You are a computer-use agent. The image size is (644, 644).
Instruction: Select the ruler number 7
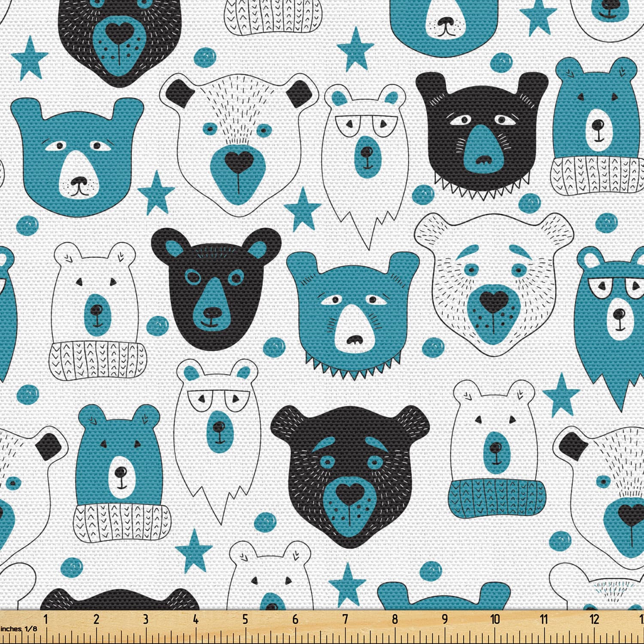point(345,619)
